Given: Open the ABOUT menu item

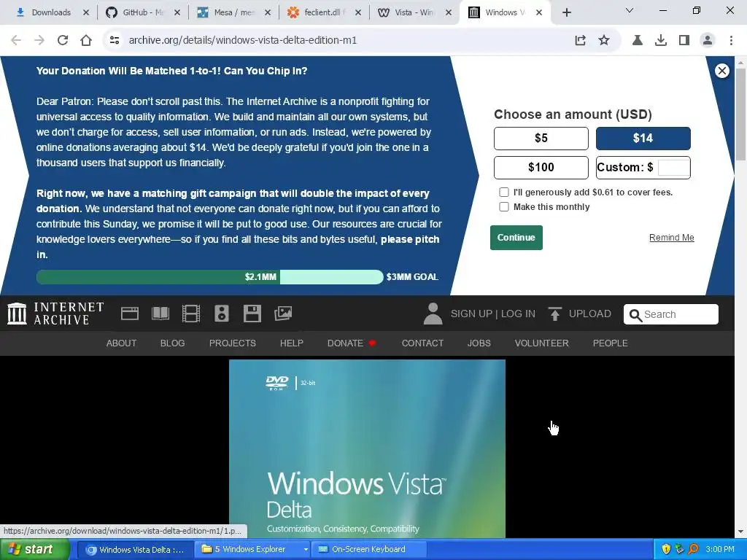Looking at the screenshot, I should 121,343.
